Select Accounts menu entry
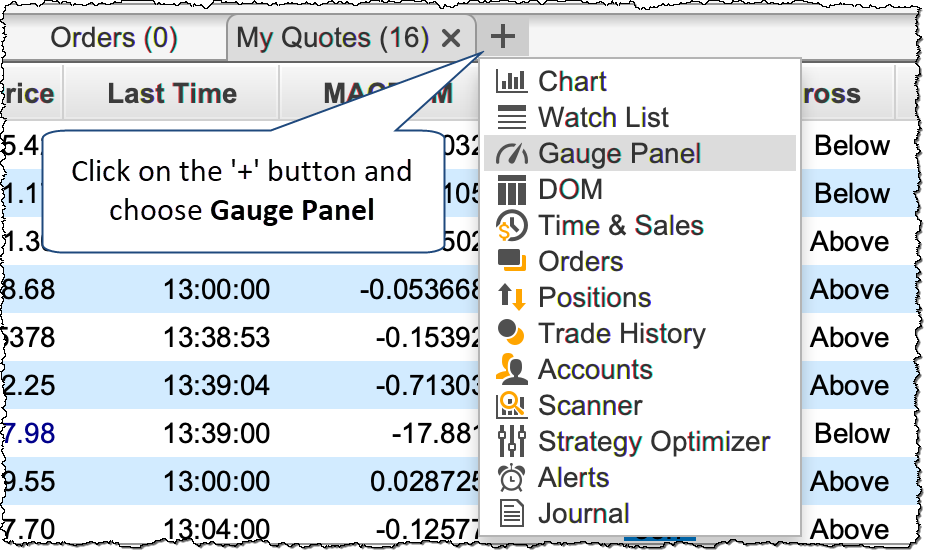 click(595, 370)
